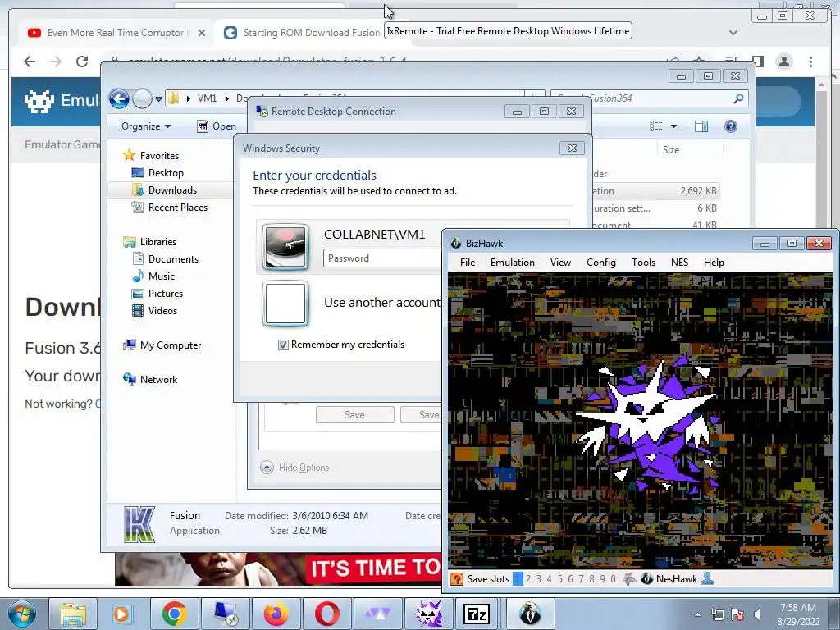Viewport: 840px width, 630px height.
Task: Click the volume speaker icon in tray
Action: pos(757,614)
